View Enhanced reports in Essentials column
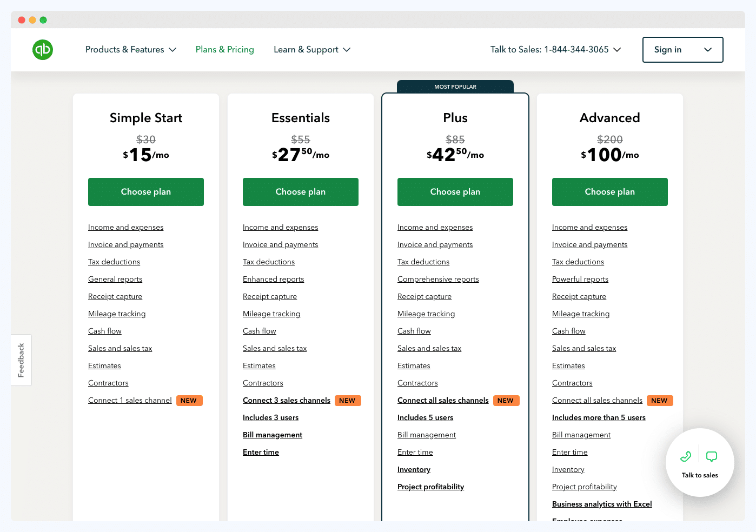This screenshot has width=756, height=532. pos(273,279)
